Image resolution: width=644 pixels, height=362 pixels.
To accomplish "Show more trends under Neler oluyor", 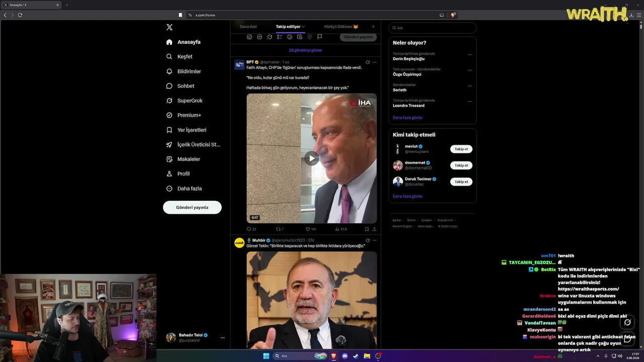I will (x=408, y=118).
